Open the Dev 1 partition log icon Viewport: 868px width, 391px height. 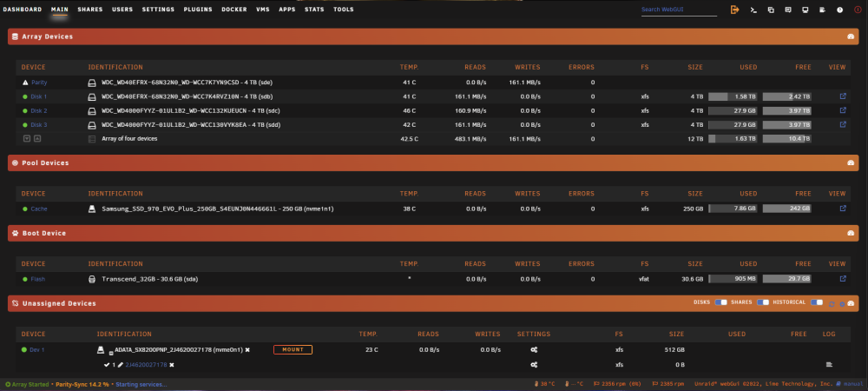[829, 365]
